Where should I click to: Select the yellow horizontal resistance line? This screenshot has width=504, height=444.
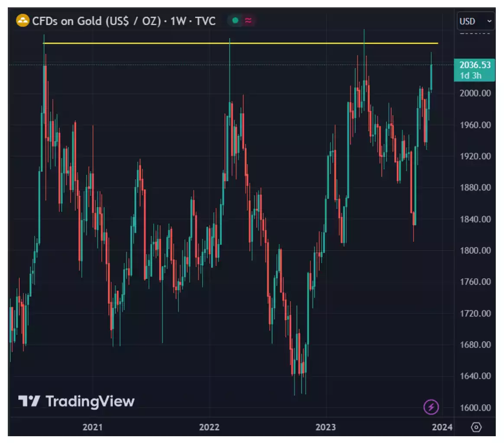click(238, 43)
